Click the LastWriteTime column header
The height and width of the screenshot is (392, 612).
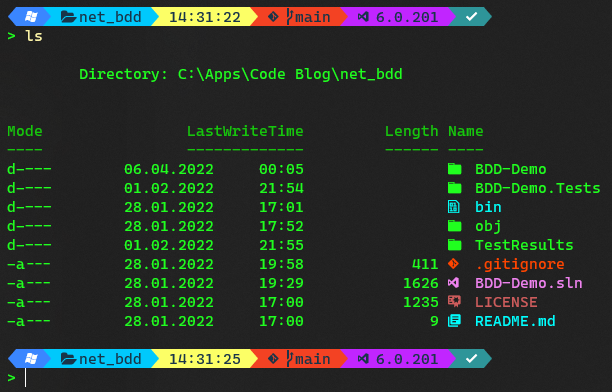coord(245,131)
